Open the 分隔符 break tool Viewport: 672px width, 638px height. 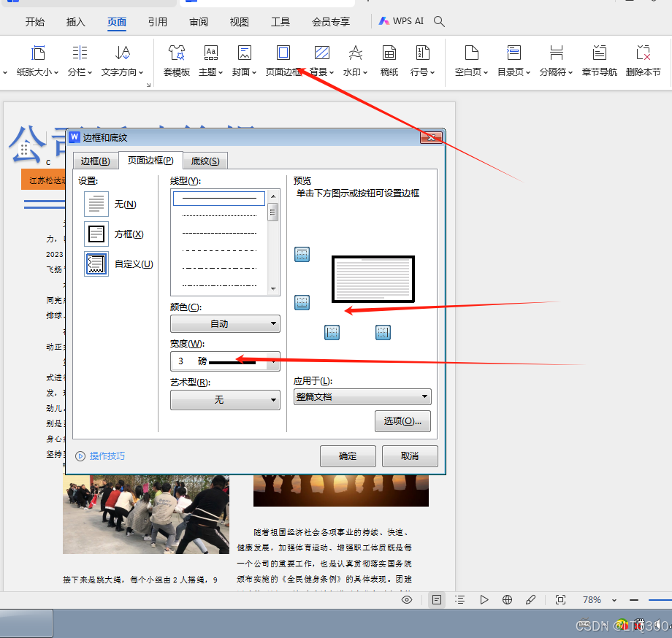pos(557,61)
